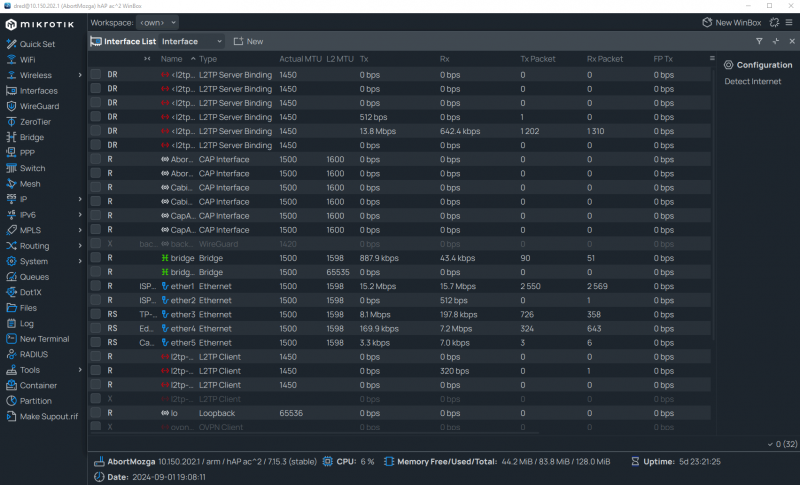Check the Loopback lo row checkbox
The height and width of the screenshot is (485, 800).
(x=96, y=412)
